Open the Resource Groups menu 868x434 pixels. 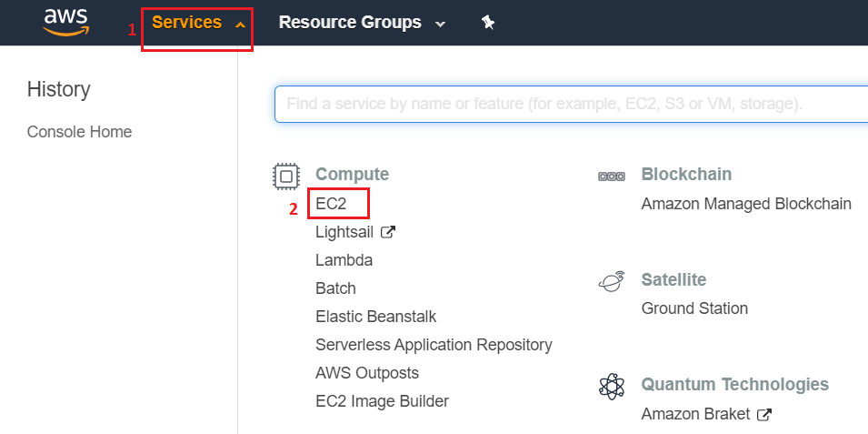(x=350, y=22)
